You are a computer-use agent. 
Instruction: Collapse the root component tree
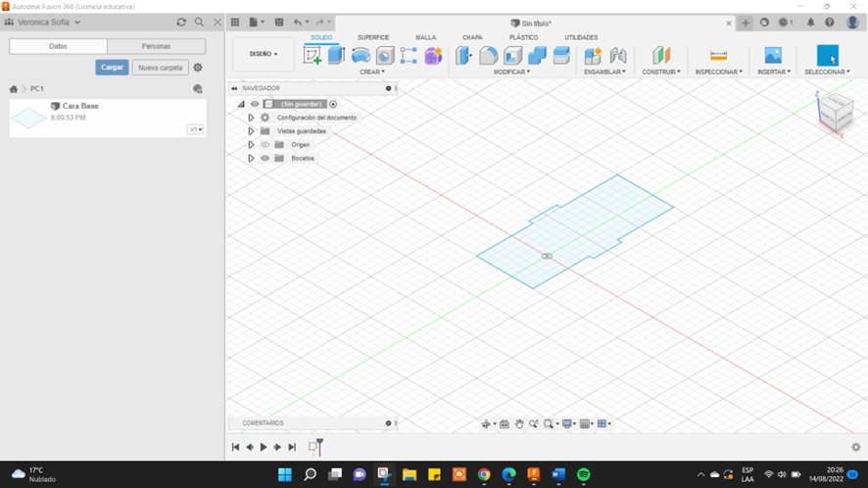click(x=241, y=104)
